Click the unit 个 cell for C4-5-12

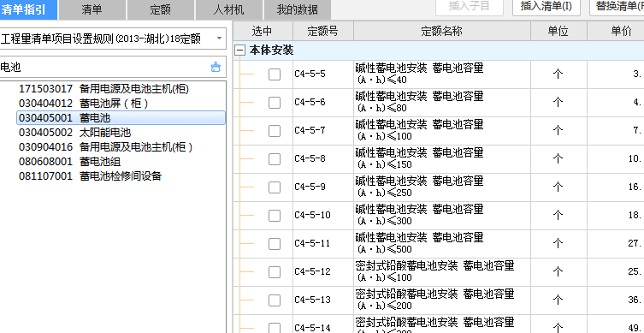point(558,272)
